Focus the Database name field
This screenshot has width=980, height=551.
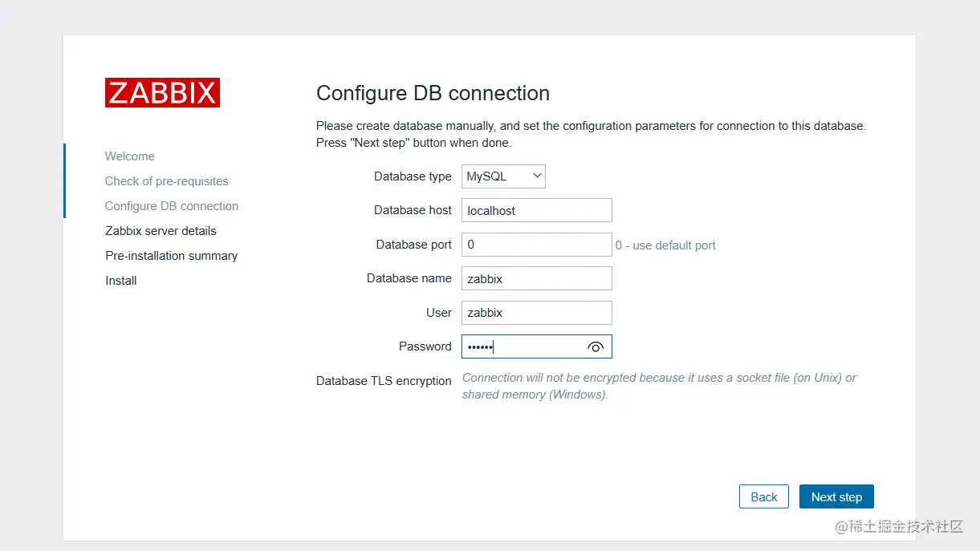coord(537,278)
